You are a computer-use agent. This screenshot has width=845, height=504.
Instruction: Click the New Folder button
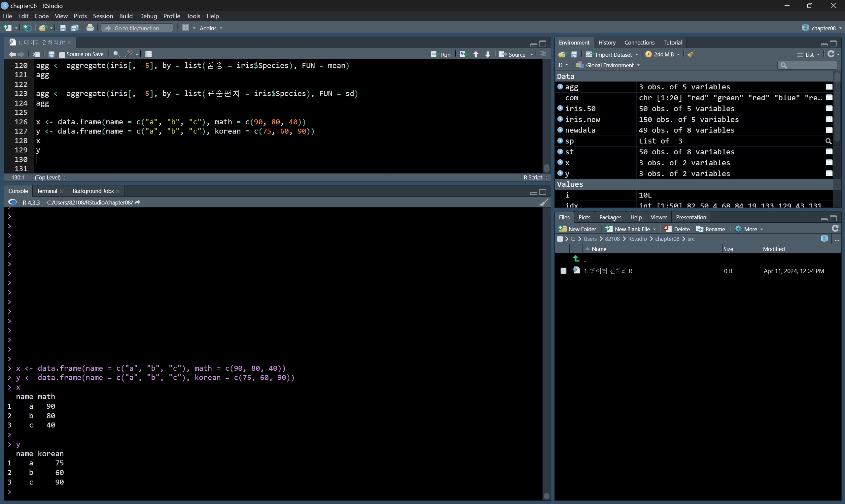[x=577, y=229]
